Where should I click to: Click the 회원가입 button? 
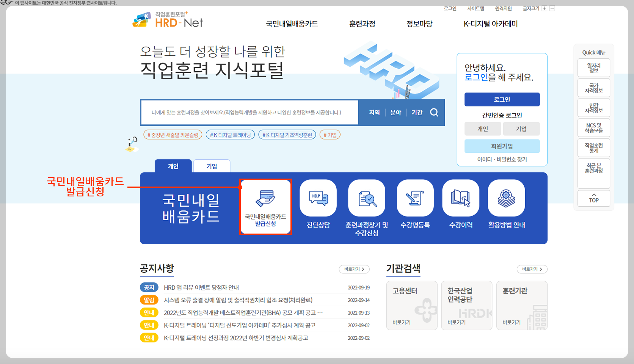(x=502, y=146)
